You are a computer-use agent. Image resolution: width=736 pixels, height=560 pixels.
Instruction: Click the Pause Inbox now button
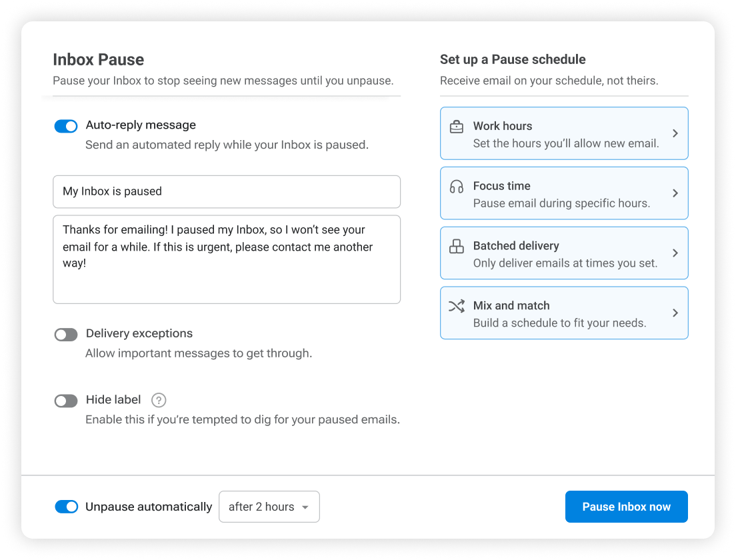[626, 507]
